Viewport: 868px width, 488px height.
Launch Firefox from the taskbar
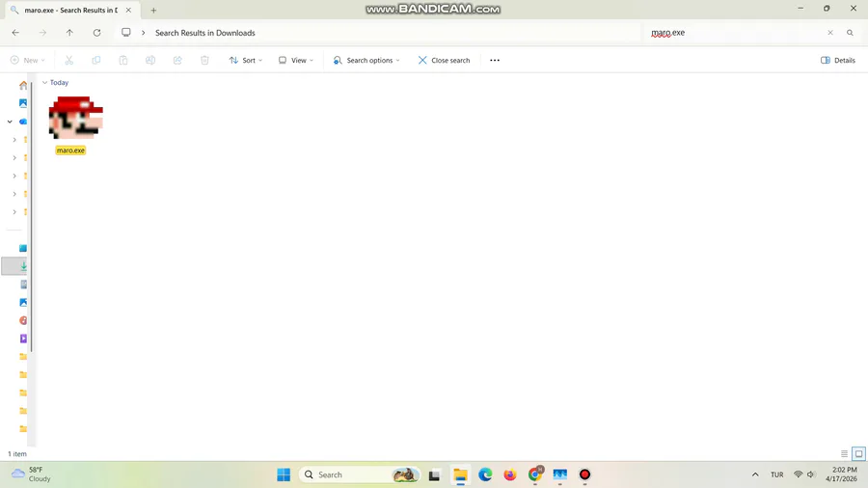click(510, 474)
